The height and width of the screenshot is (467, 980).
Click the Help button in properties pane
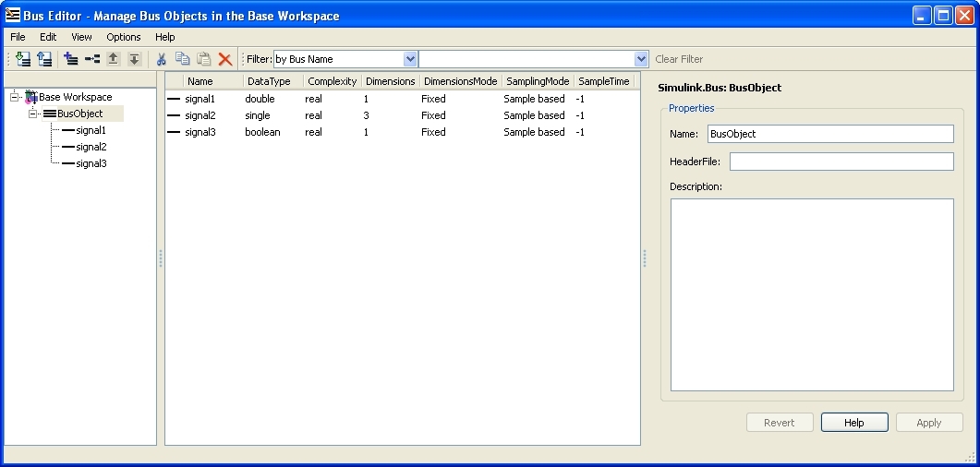coord(854,423)
